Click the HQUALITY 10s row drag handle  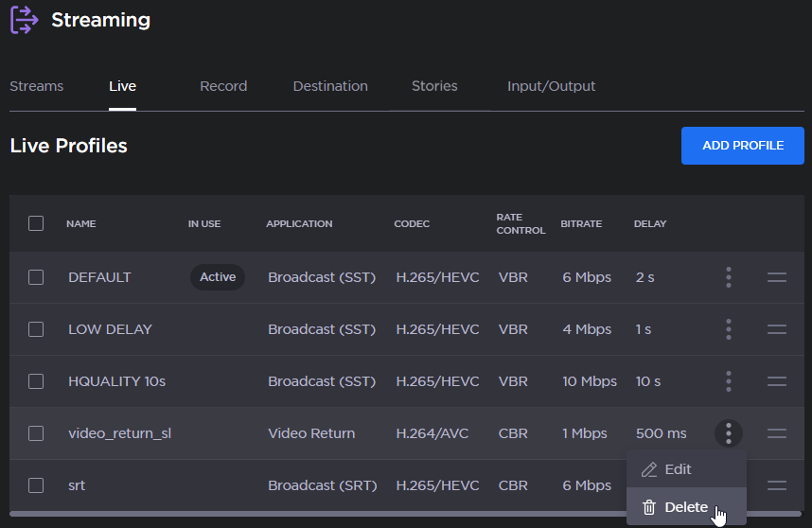(x=776, y=381)
